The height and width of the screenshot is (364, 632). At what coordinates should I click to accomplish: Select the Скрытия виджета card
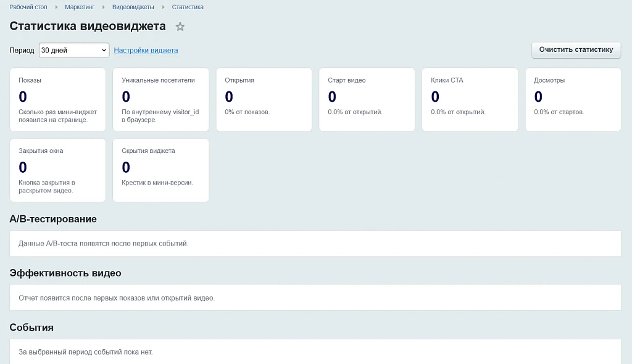pos(161,170)
